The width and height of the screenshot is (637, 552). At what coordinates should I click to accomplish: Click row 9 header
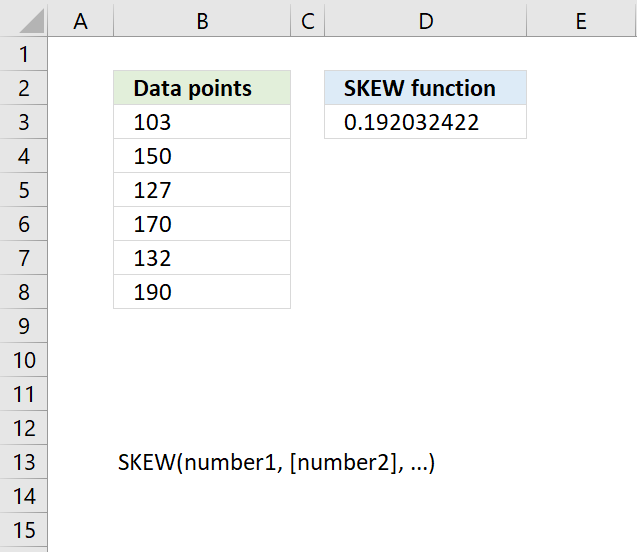coord(24,326)
